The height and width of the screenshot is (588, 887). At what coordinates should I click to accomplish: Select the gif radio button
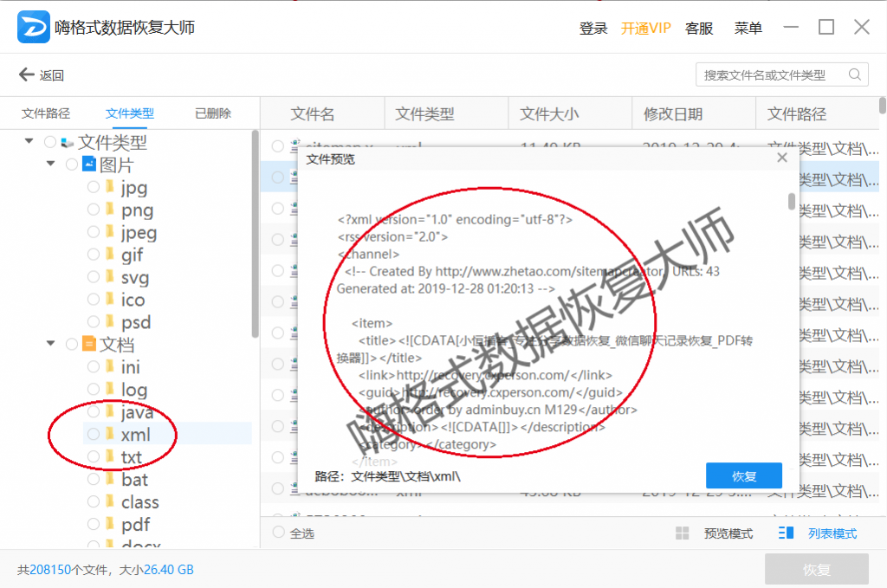click(94, 255)
